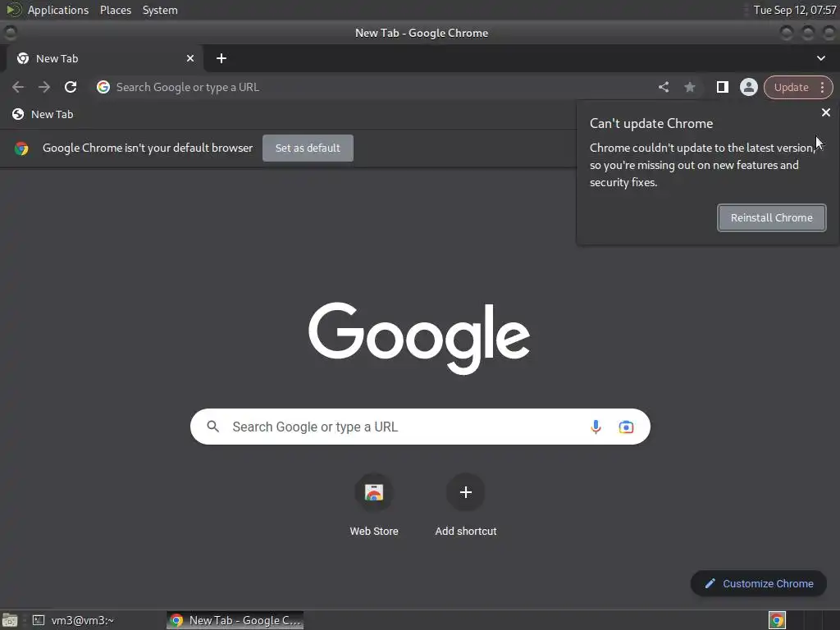Open the Places menu
Image resolution: width=840 pixels, height=630 pixels.
(115, 10)
